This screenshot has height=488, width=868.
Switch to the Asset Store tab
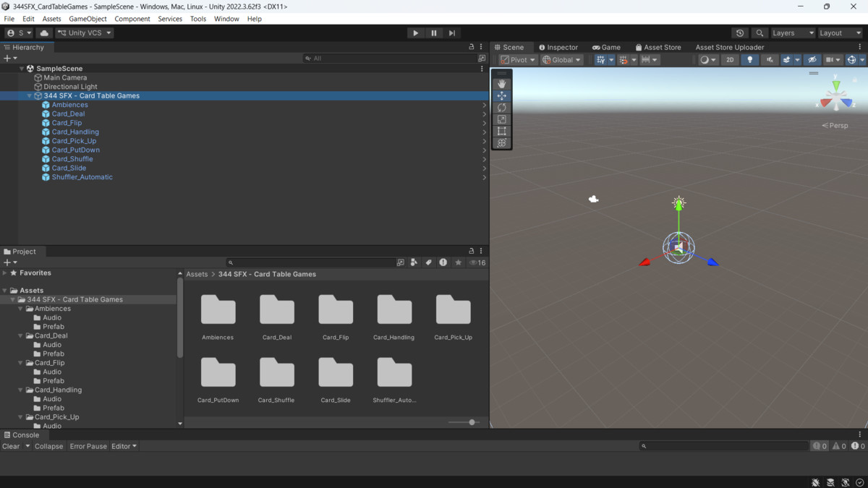(658, 47)
